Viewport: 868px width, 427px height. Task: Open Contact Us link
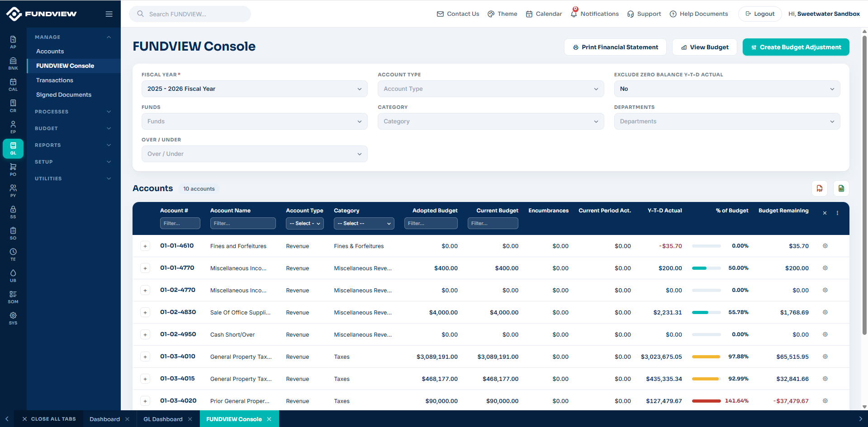[x=458, y=14]
